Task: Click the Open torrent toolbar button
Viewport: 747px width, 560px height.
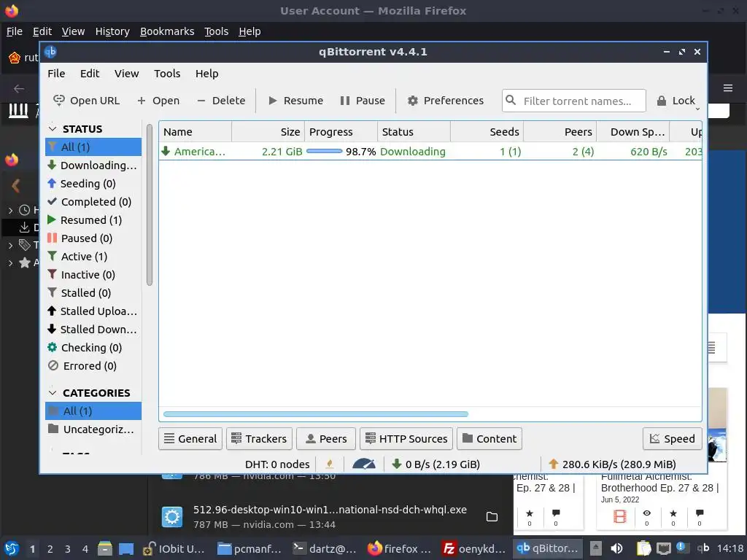Action: 158,101
